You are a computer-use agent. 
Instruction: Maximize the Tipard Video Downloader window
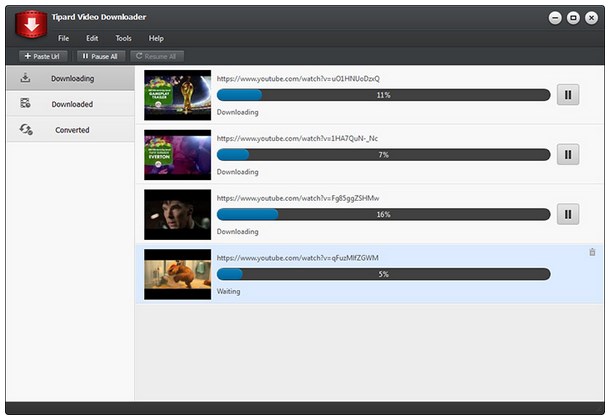click(573, 18)
